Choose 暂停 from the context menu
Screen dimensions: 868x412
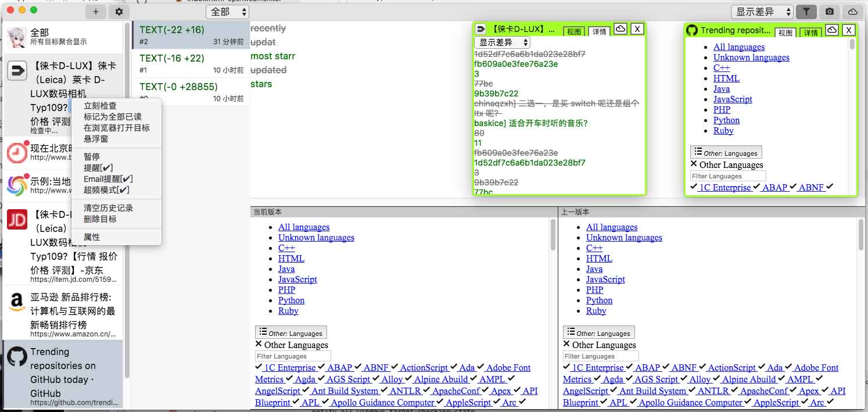click(92, 157)
